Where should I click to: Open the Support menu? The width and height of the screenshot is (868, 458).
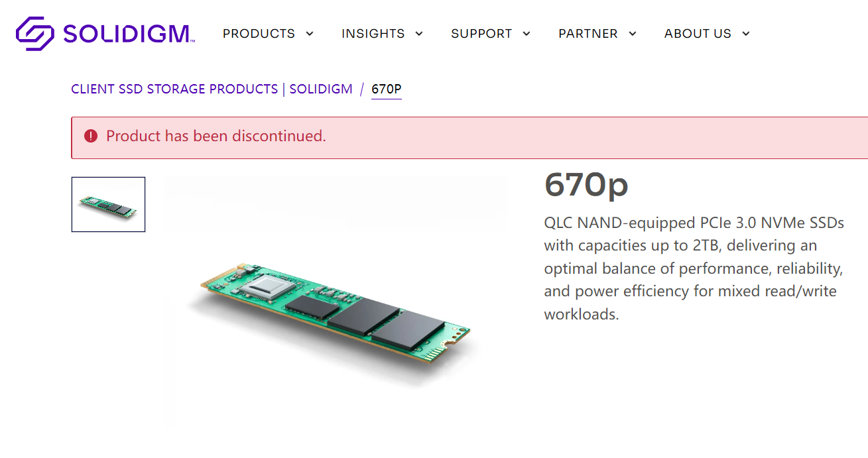tap(481, 34)
